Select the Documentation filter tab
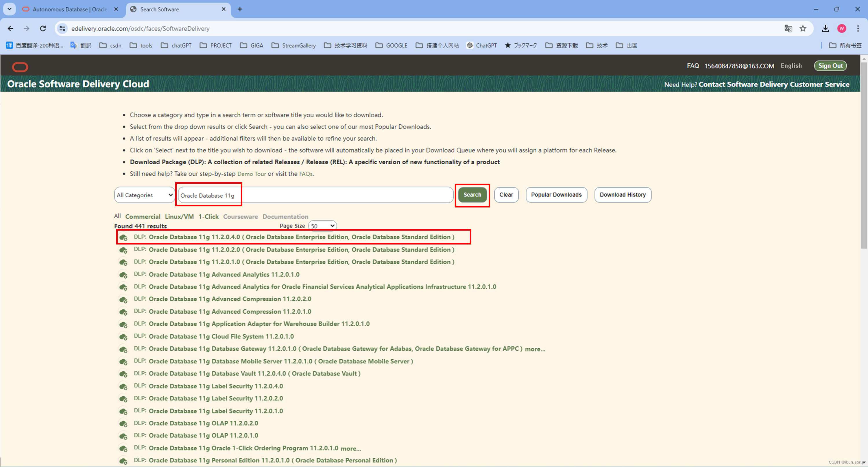Image resolution: width=868 pixels, height=467 pixels. pyautogui.click(x=285, y=216)
